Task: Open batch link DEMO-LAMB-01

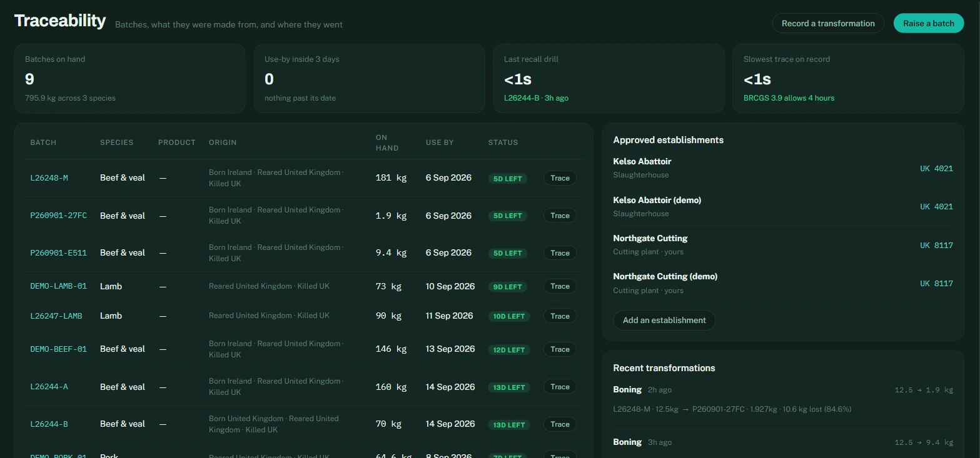Action: pyautogui.click(x=59, y=286)
